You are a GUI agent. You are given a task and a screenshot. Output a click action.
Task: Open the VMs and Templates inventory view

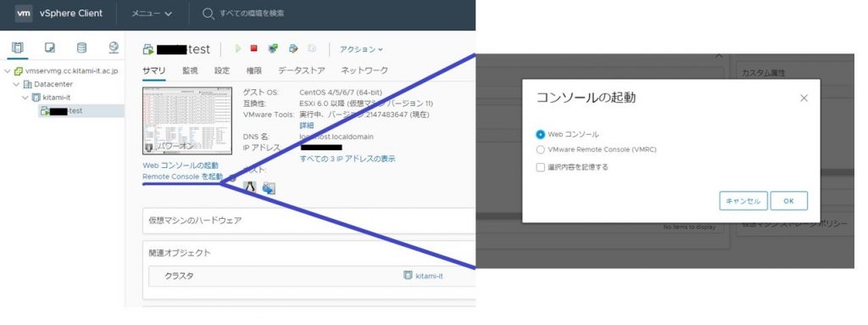[50, 48]
